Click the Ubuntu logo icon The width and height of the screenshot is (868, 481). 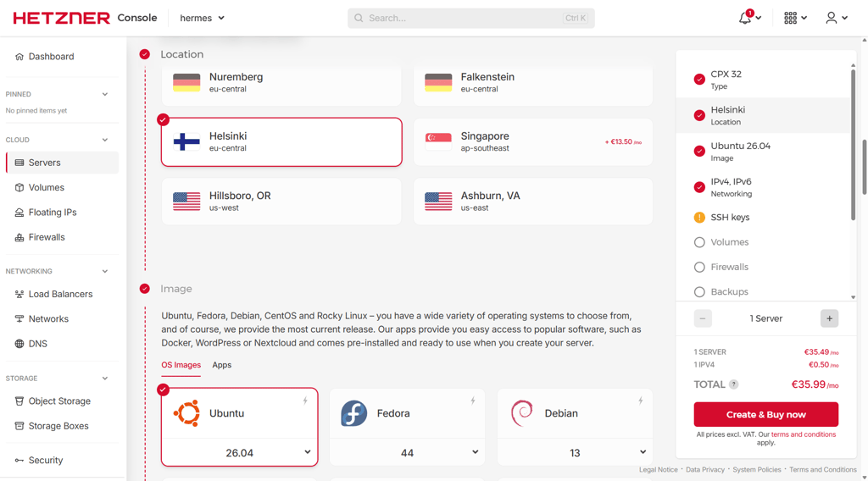(x=186, y=413)
